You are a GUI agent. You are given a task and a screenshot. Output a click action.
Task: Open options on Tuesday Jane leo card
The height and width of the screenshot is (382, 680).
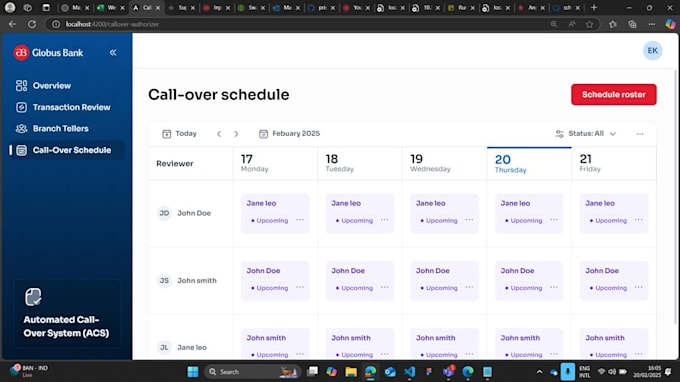pyautogui.click(x=384, y=220)
